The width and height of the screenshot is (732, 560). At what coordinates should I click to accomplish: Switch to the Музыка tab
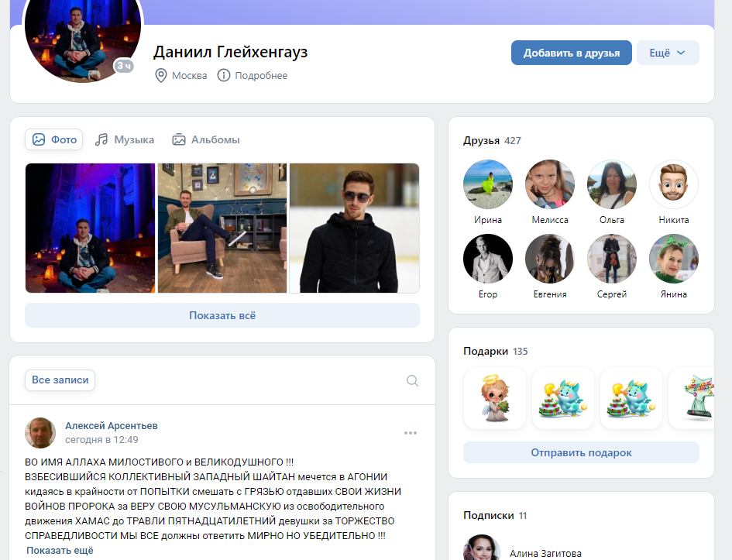point(125,140)
